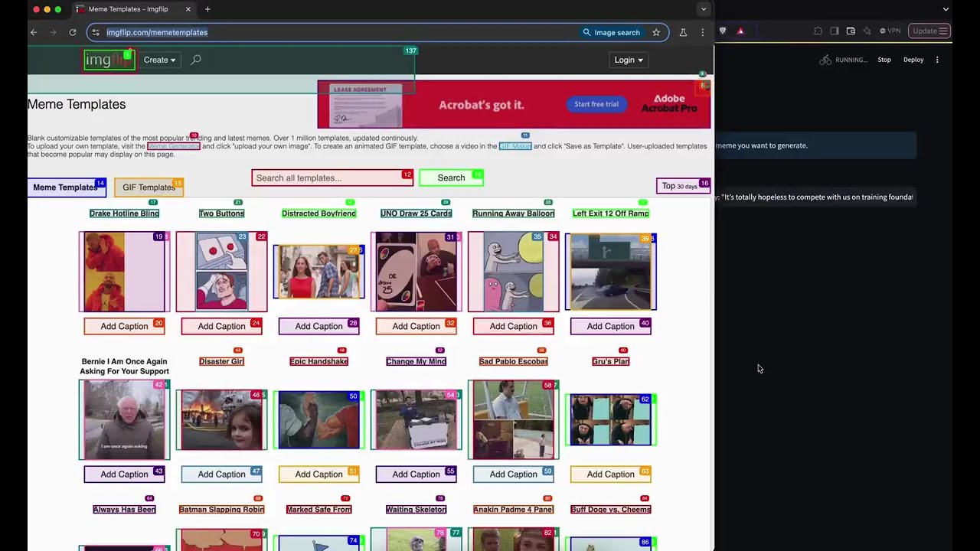Switch to the Meme Templates tab
Image resolution: width=980 pixels, height=551 pixels.
coord(66,187)
